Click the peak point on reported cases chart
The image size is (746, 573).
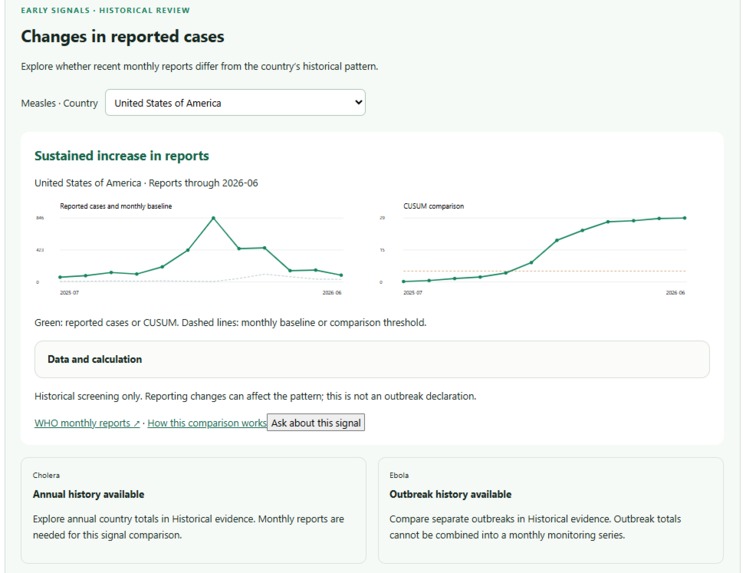coord(214,218)
